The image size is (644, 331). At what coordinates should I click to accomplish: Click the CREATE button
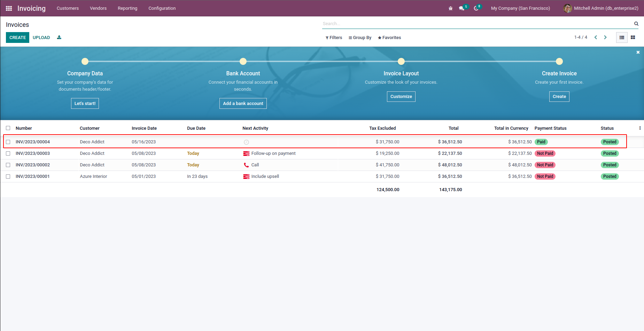point(17,37)
